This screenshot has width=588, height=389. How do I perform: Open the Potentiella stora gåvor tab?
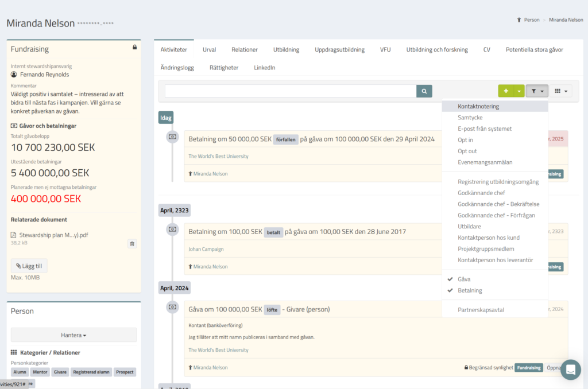click(x=534, y=50)
